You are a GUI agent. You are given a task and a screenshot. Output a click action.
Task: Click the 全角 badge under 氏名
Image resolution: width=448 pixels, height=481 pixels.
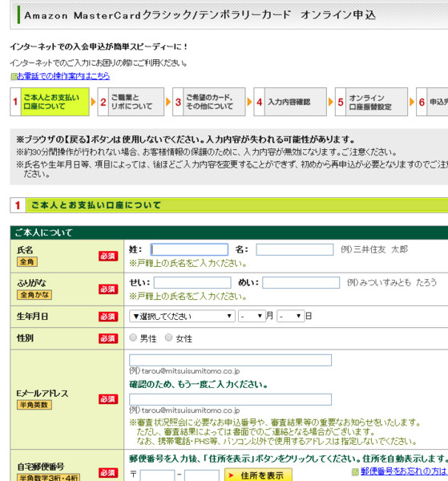27,262
